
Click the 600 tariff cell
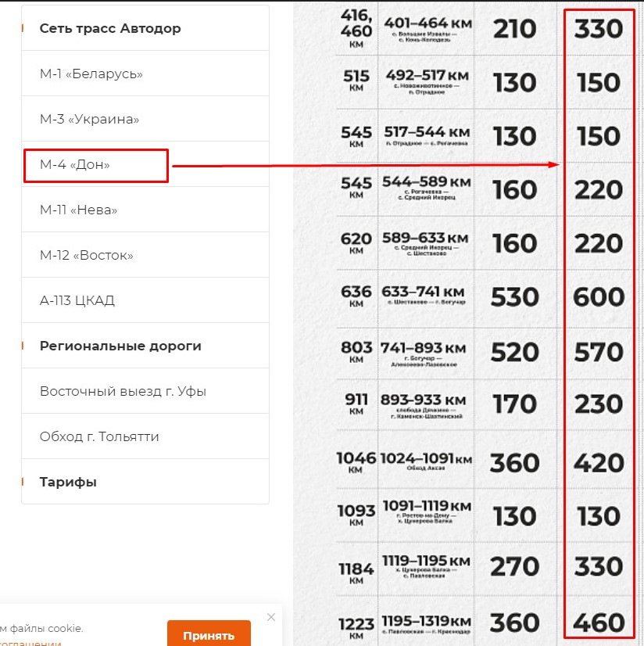pos(599,297)
